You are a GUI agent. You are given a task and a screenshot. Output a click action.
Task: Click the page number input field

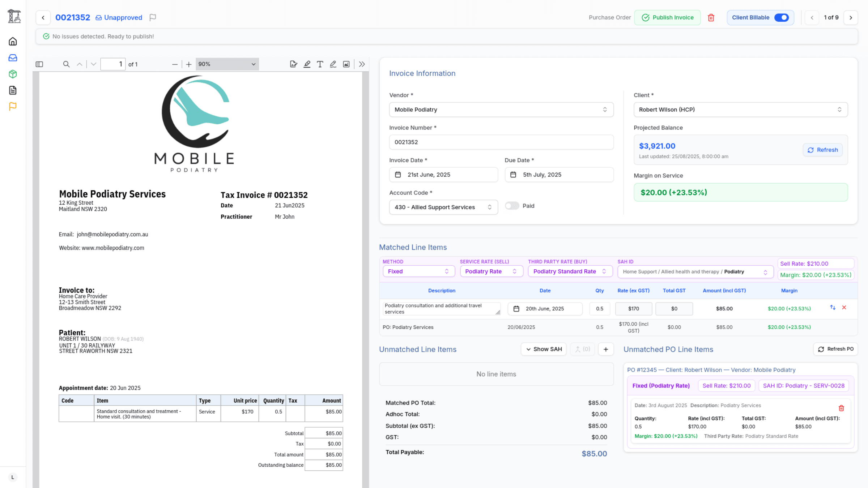click(113, 64)
